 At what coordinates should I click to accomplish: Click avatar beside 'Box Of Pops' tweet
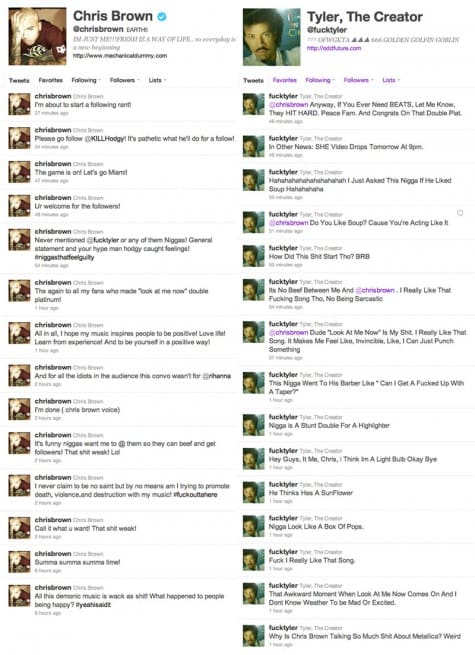point(254,526)
